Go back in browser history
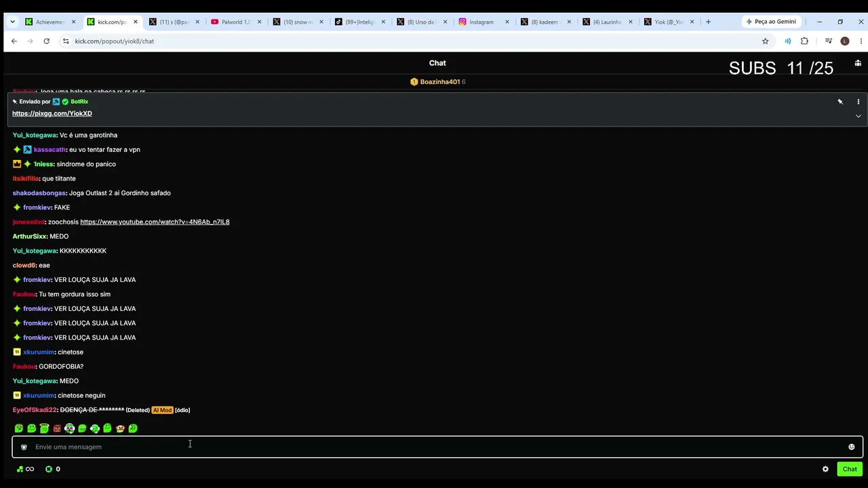 tap(14, 41)
